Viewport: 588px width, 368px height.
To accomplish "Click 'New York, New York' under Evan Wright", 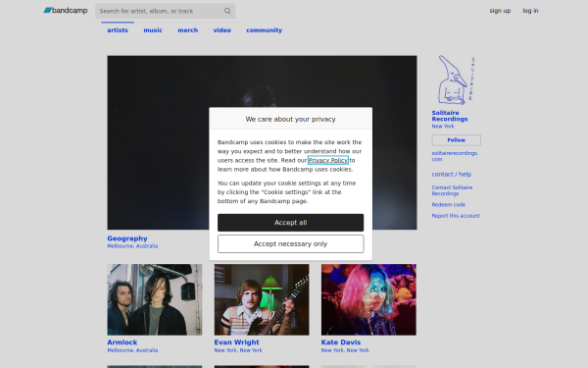I will (x=238, y=350).
